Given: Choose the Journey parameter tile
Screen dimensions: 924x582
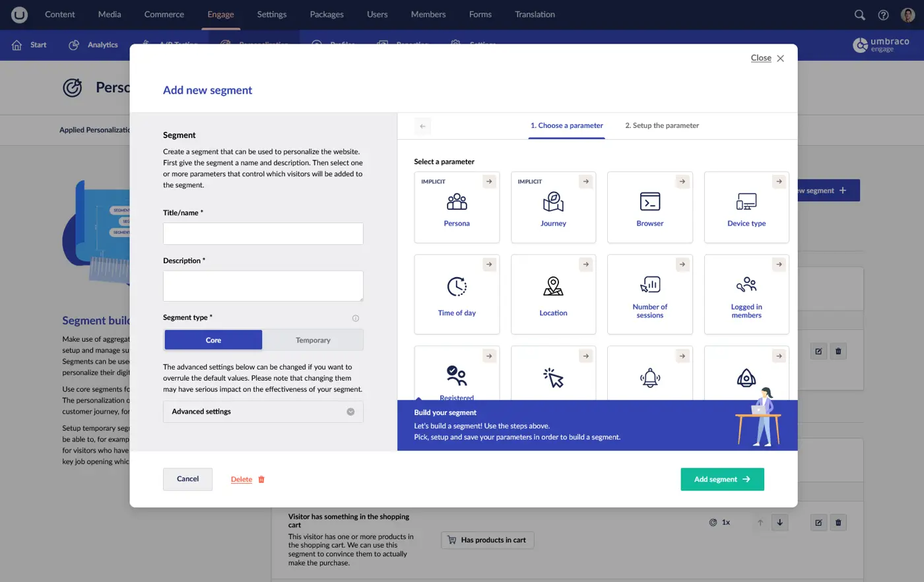Looking at the screenshot, I should (x=553, y=207).
